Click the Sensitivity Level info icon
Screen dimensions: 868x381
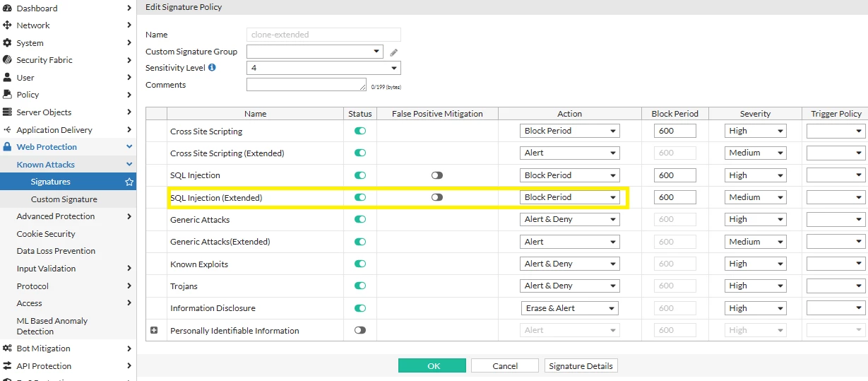click(212, 68)
